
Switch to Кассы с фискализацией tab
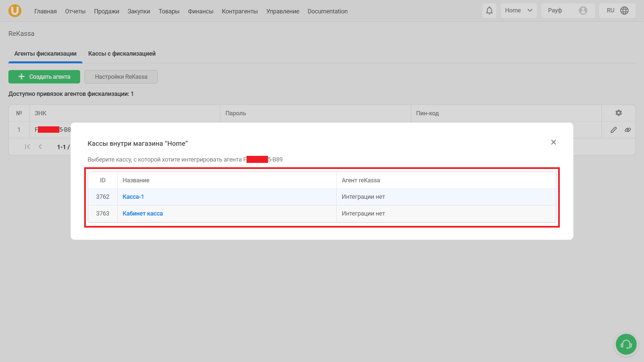click(122, 54)
